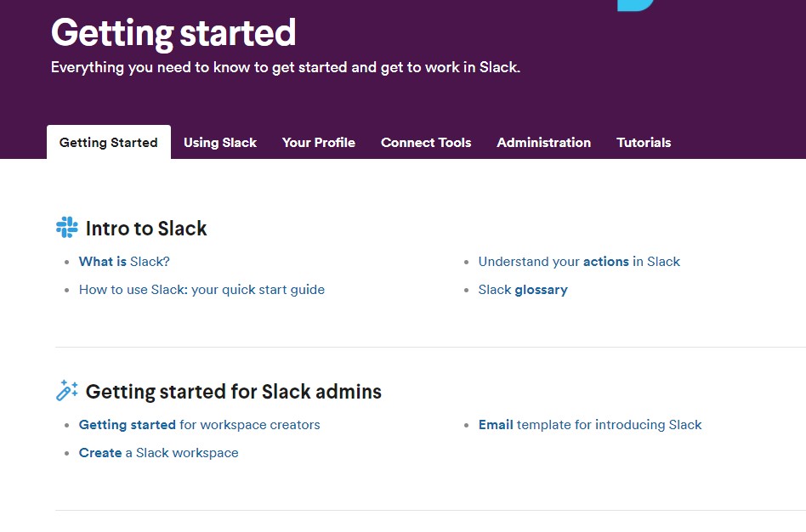The image size is (806, 532).
Task: Click the magic wand icon beside admins heading
Action: (67, 391)
